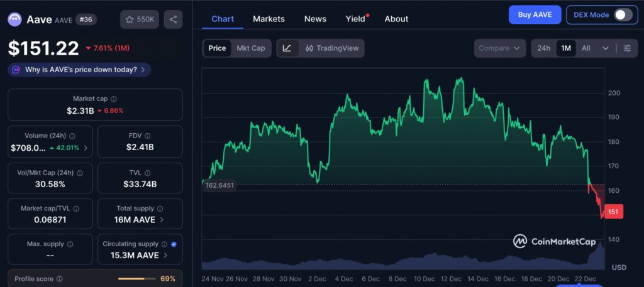Click Market cap info icon
This screenshot has width=644, height=287.
(114, 99)
